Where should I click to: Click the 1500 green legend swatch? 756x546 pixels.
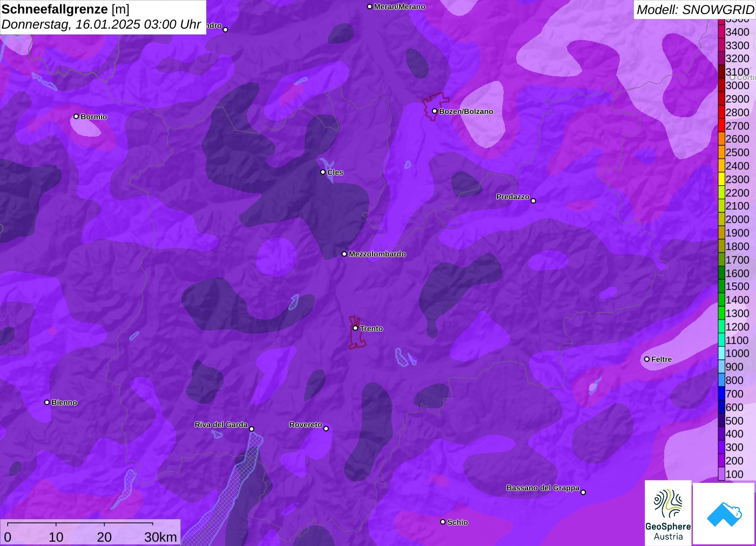point(721,286)
